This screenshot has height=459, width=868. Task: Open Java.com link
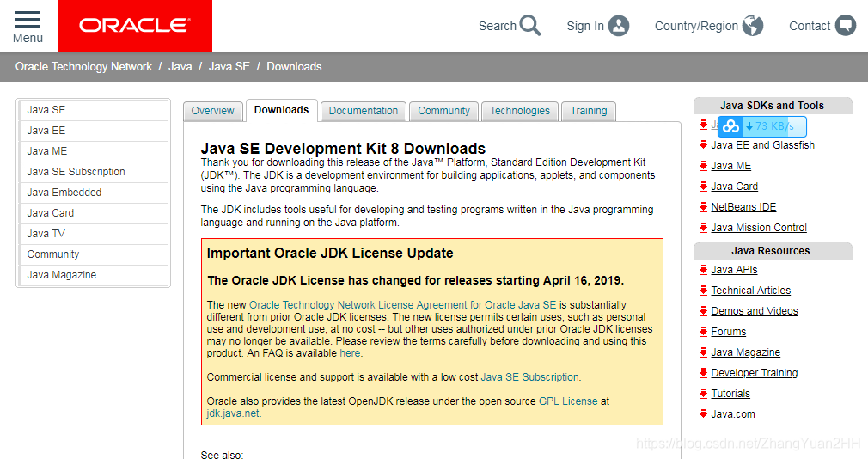(x=733, y=414)
